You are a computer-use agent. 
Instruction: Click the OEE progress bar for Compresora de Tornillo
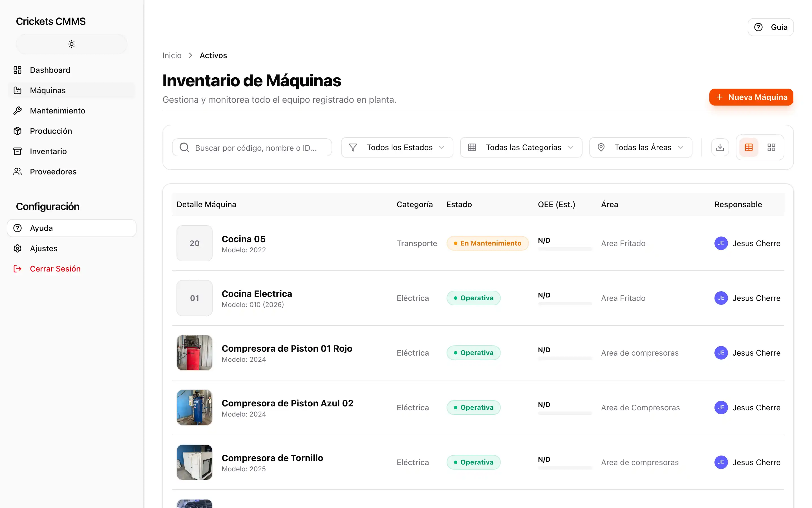coord(565,468)
